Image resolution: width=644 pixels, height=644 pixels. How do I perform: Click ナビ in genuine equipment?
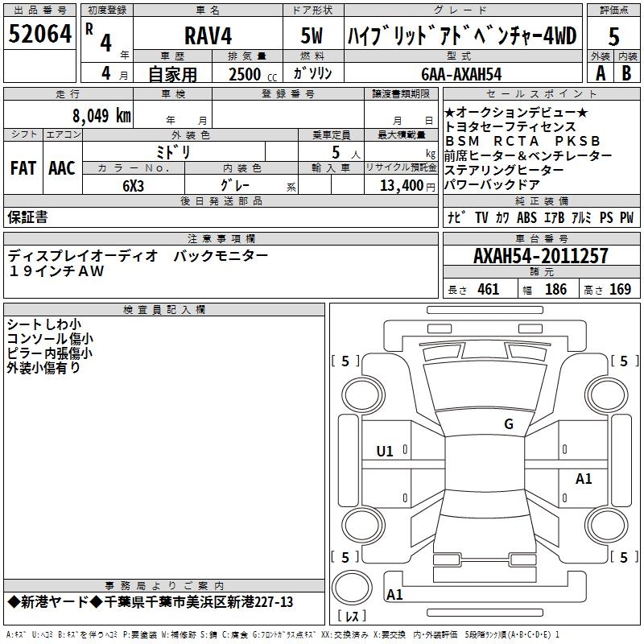click(x=457, y=217)
